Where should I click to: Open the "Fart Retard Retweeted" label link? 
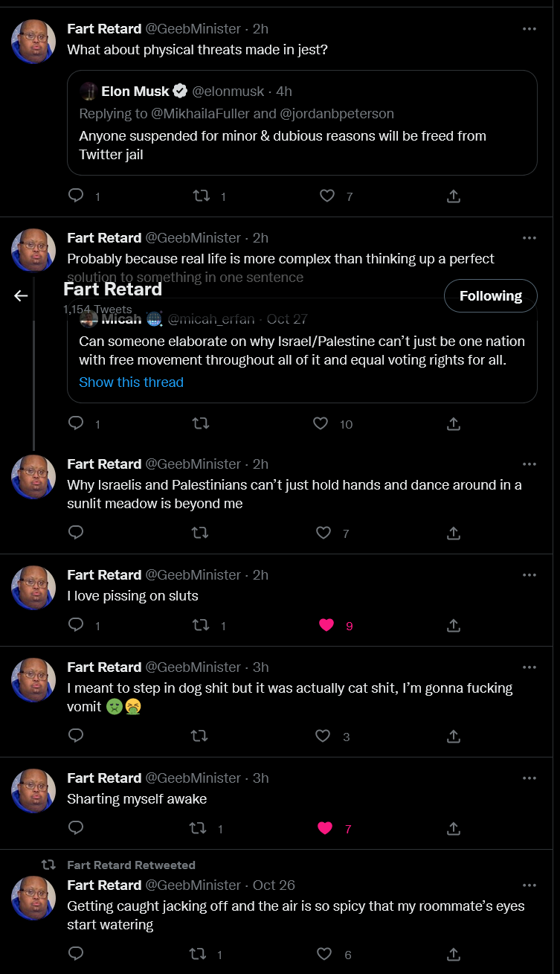131,865
